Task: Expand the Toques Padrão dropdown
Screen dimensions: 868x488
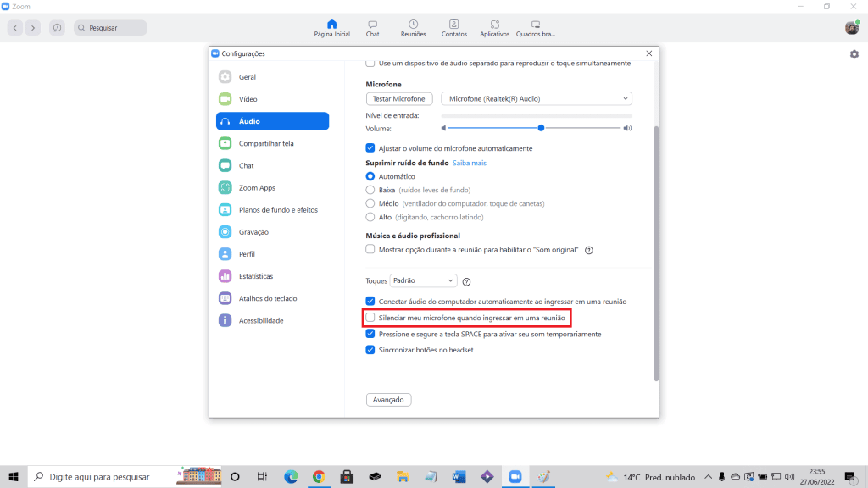Action: click(x=424, y=280)
